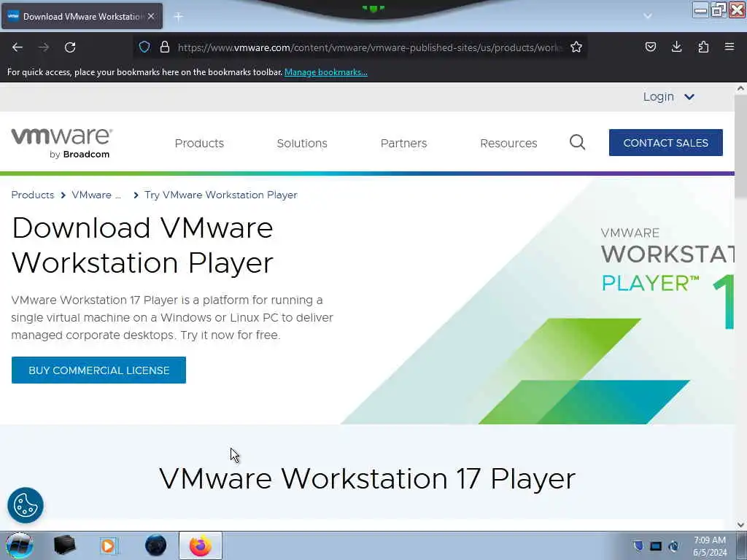Launch the media player taskbar icon
This screenshot has height=560, width=747.
tap(108, 545)
